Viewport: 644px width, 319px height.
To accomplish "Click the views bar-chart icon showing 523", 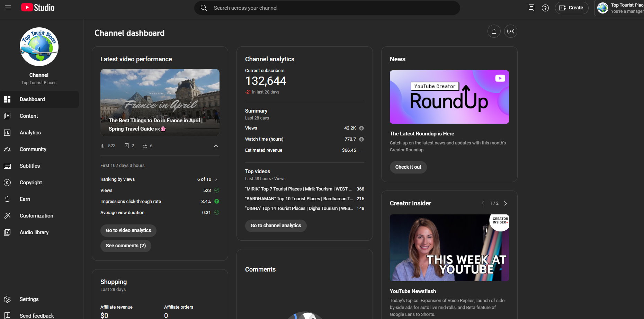I will 102,146.
